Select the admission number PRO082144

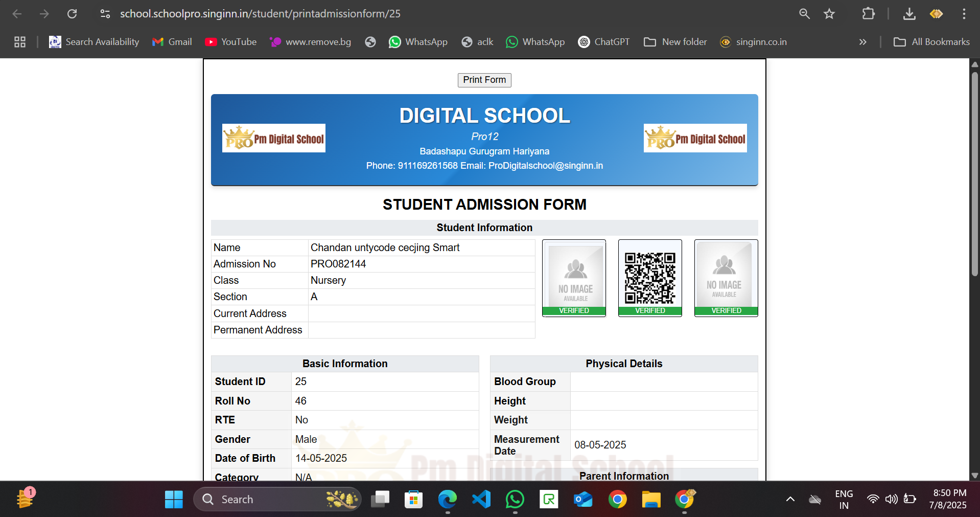tap(338, 264)
